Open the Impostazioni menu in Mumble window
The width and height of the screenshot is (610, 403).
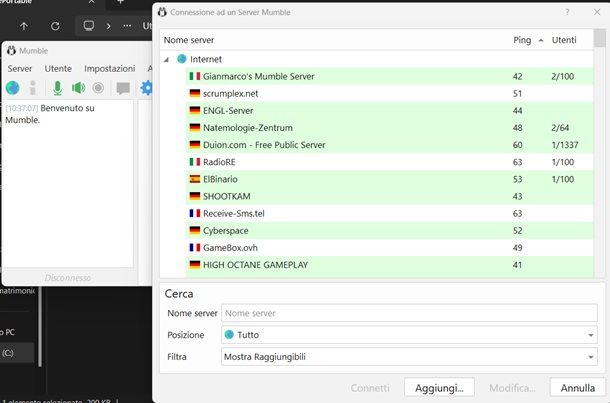(110, 69)
